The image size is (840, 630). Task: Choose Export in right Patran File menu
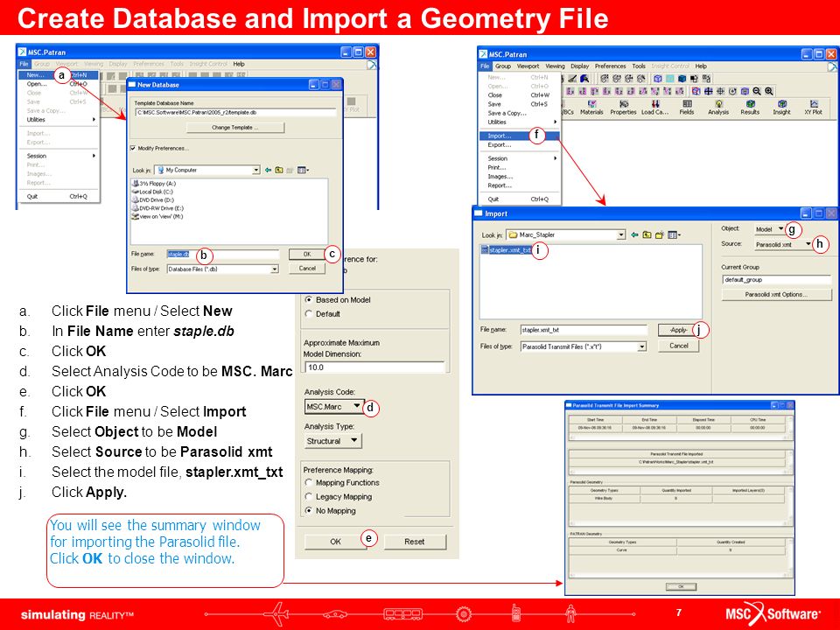pyautogui.click(x=519, y=145)
